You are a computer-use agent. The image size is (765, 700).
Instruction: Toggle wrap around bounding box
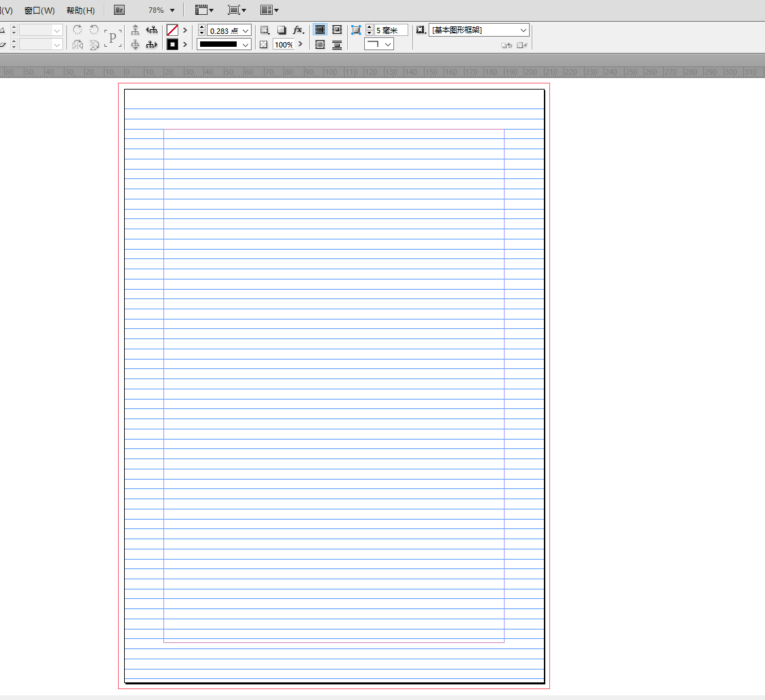click(337, 31)
